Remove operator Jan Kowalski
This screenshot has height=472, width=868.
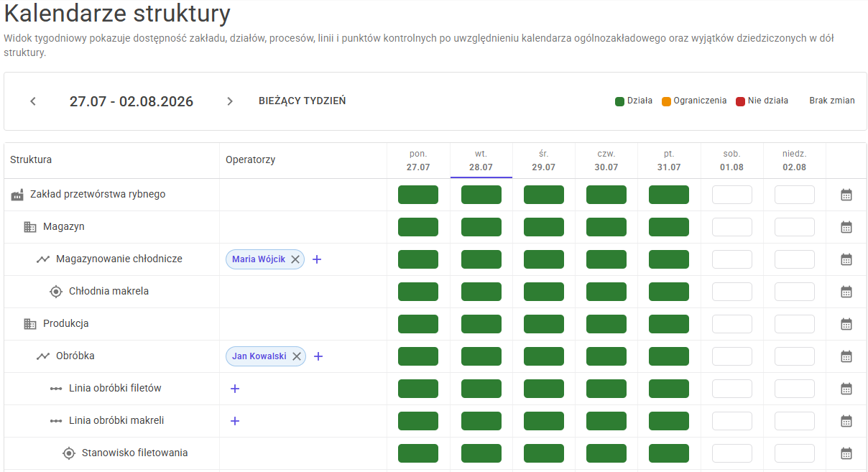tap(297, 356)
